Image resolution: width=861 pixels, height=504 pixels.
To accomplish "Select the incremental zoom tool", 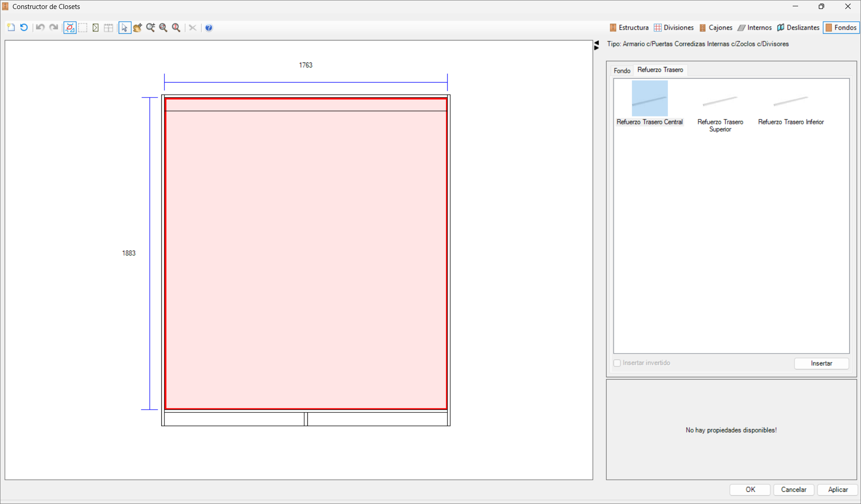I will [151, 27].
